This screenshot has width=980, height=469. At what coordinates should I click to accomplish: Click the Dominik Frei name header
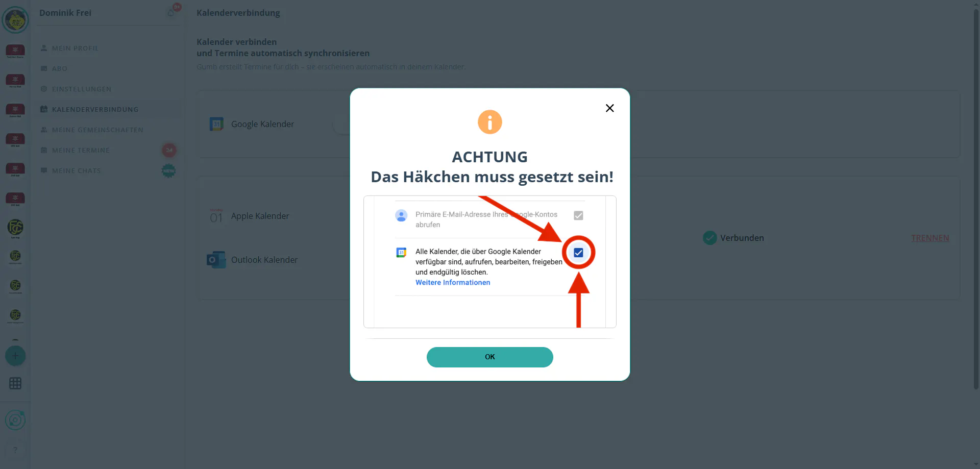coord(65,13)
